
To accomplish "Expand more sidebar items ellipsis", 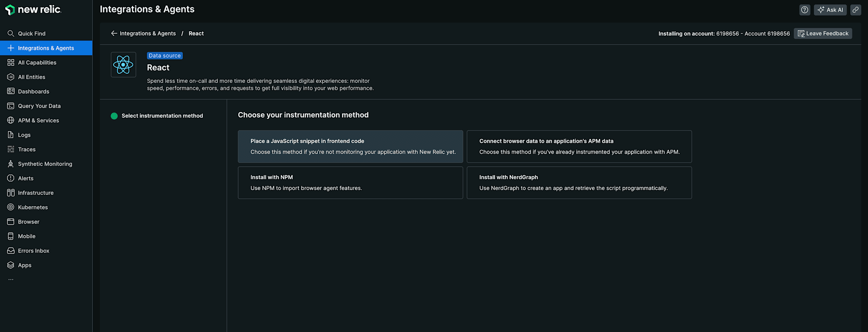I will pyautogui.click(x=11, y=279).
